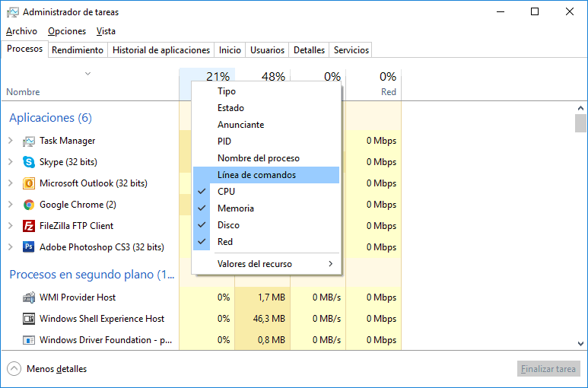Image resolution: width=588 pixels, height=388 pixels.
Task: Click the Adobe Photoshop CS3 icon
Action: [29, 247]
